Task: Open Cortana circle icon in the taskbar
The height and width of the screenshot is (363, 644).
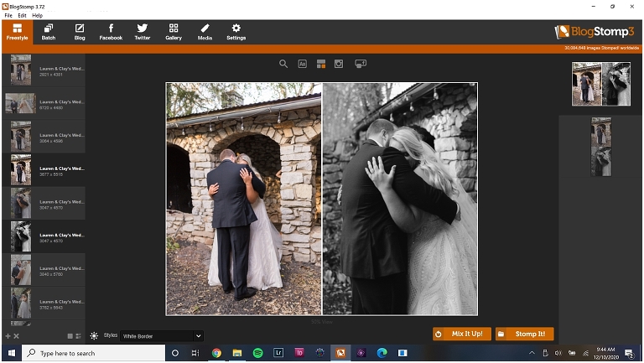Action: (x=175, y=353)
